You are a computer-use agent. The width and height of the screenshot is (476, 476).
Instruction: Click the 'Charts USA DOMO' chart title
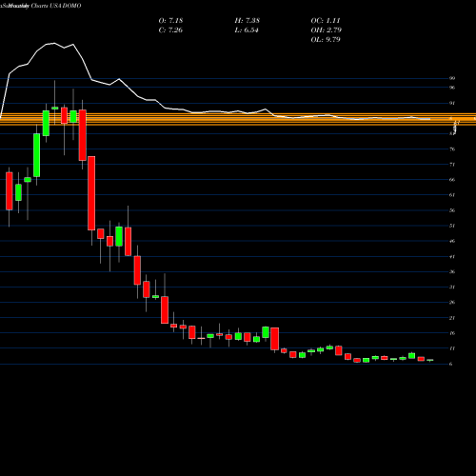56,6
